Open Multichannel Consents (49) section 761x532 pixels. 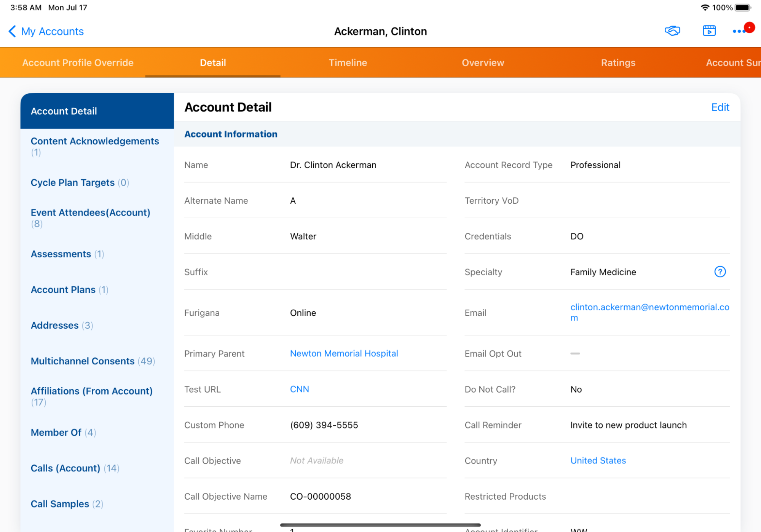93,361
